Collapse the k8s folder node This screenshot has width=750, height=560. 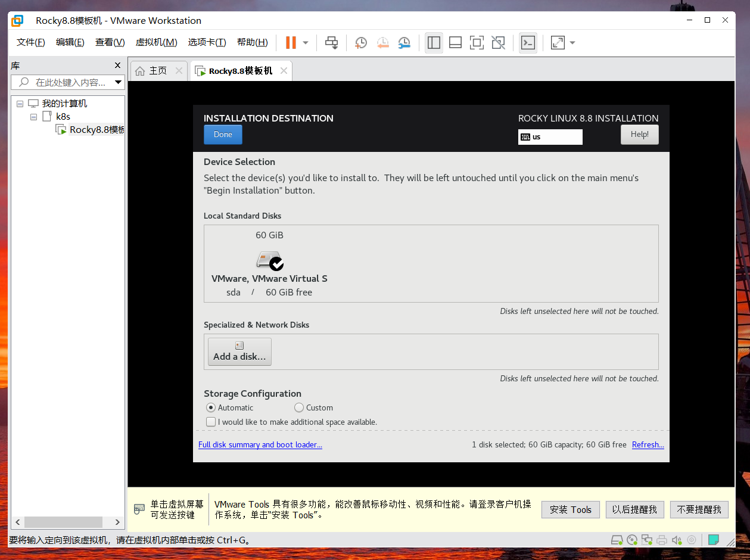[33, 117]
